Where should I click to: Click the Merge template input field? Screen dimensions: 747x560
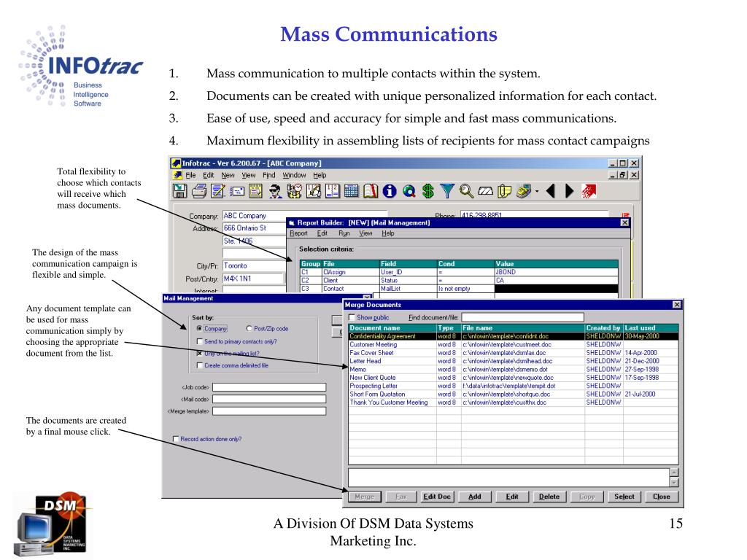[x=269, y=411]
